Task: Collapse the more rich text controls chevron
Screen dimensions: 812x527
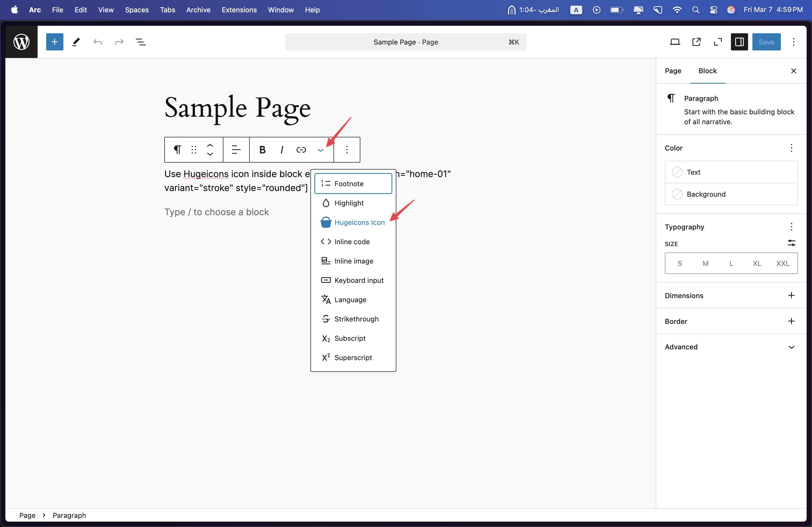Action: 320,150
